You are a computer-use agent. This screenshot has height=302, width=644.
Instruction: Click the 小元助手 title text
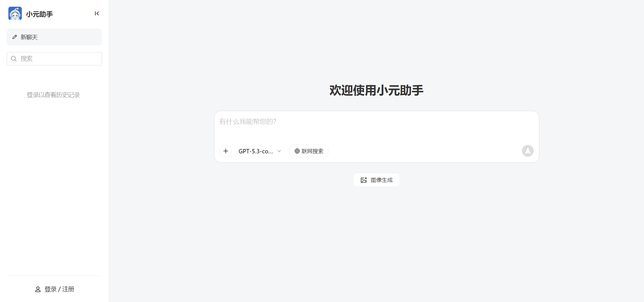39,13
